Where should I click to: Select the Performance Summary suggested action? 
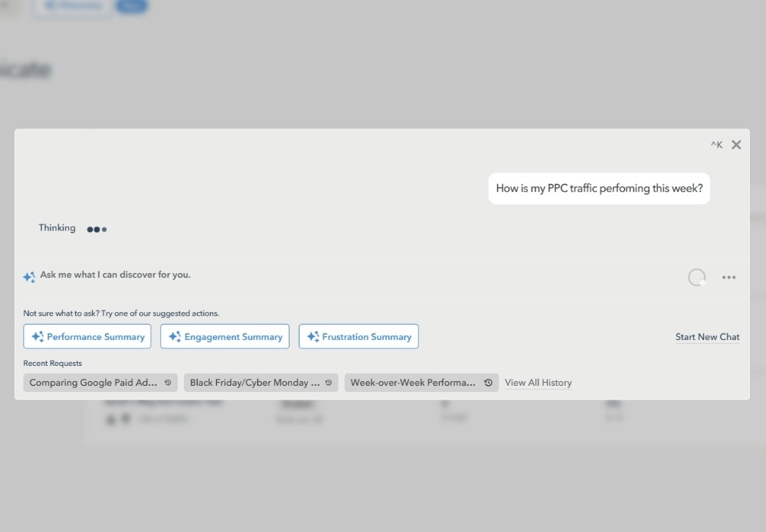point(87,336)
